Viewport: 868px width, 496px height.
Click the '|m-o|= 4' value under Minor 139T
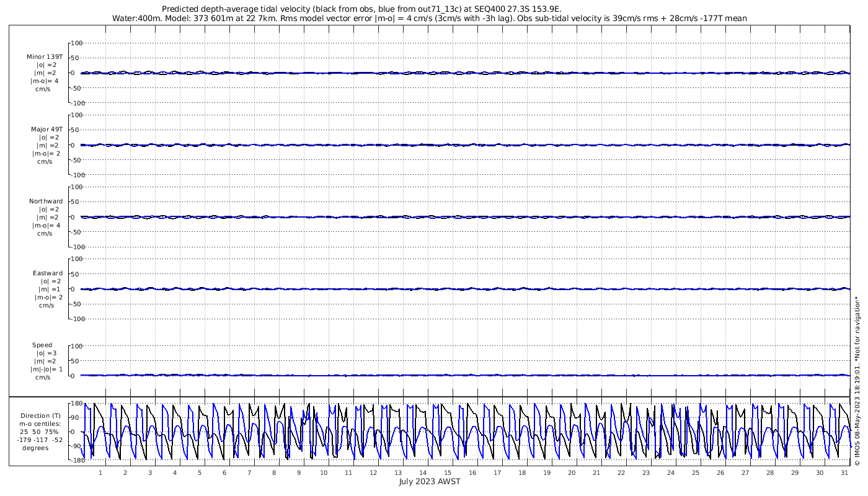(46, 81)
